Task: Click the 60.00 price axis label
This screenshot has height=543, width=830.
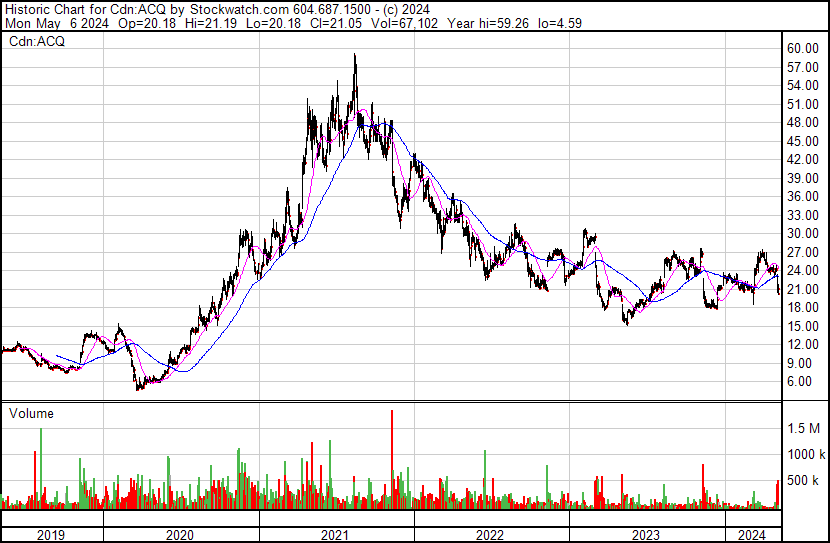Action: pos(803,48)
